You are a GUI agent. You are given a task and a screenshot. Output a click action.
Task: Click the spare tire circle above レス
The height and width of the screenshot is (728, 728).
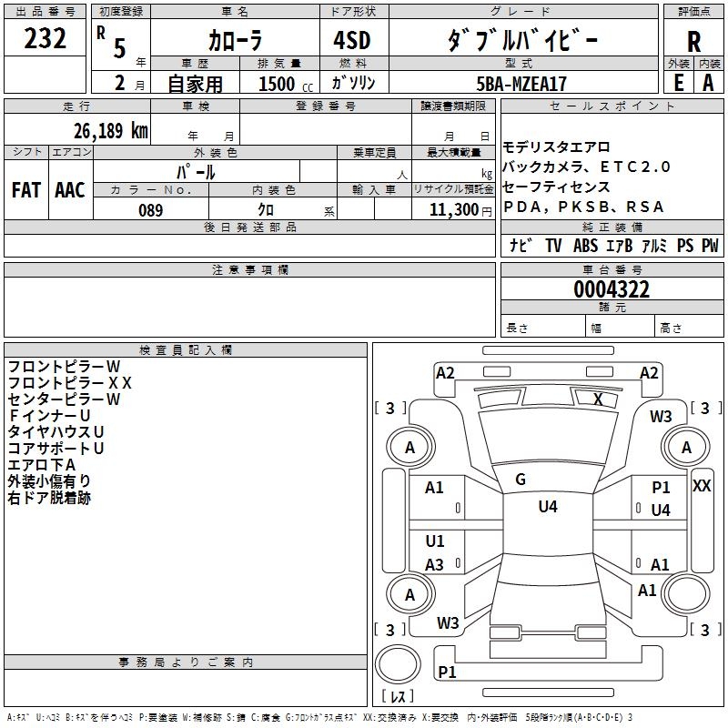click(x=398, y=664)
